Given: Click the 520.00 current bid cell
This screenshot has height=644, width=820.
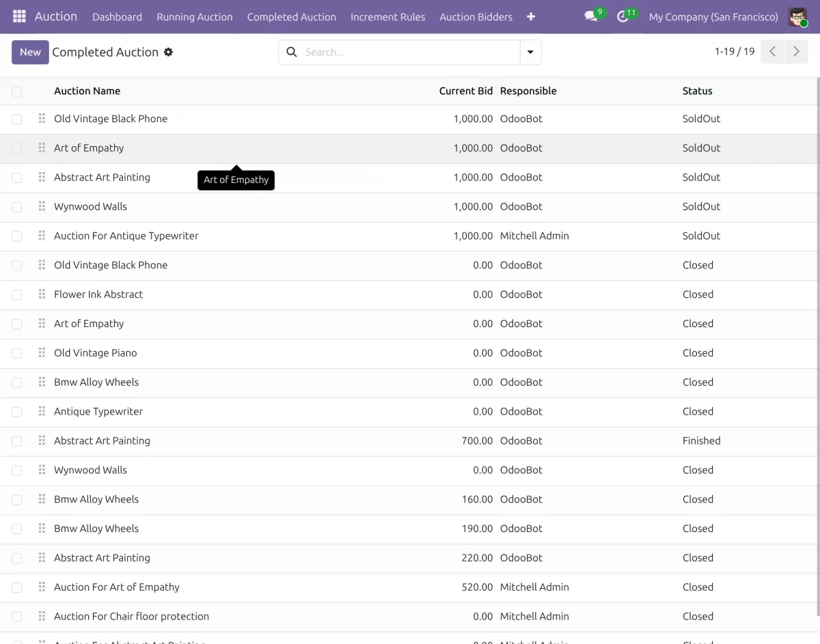Looking at the screenshot, I should tap(477, 587).
